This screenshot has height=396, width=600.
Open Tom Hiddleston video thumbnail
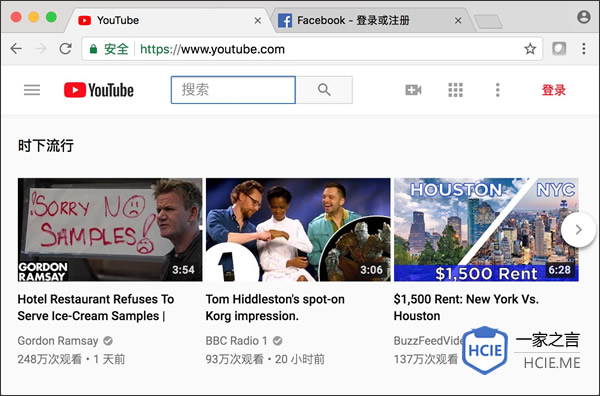tap(298, 230)
